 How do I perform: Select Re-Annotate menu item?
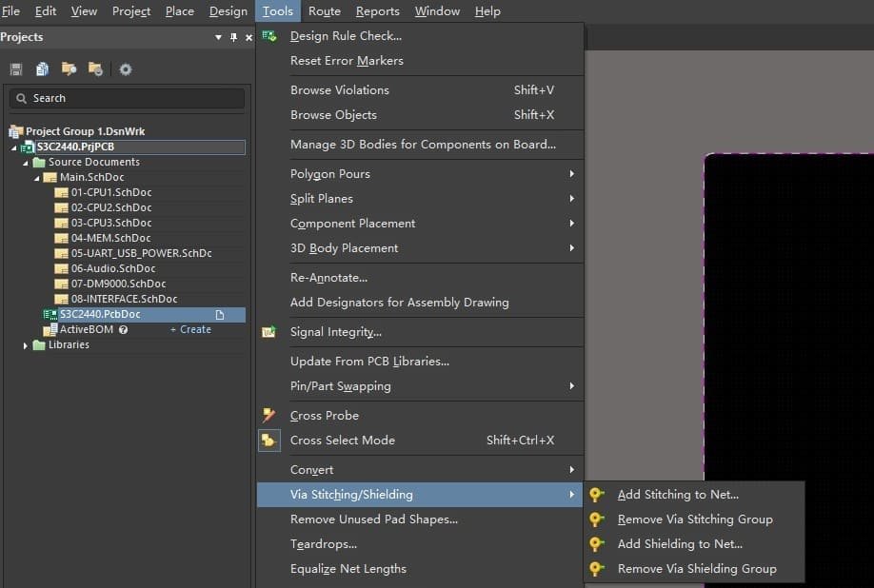click(x=420, y=277)
